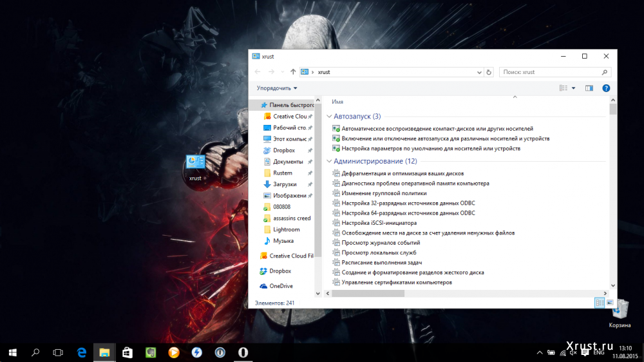Open Windows Store from the taskbar
The width and height of the screenshot is (644, 362).
pos(128,352)
